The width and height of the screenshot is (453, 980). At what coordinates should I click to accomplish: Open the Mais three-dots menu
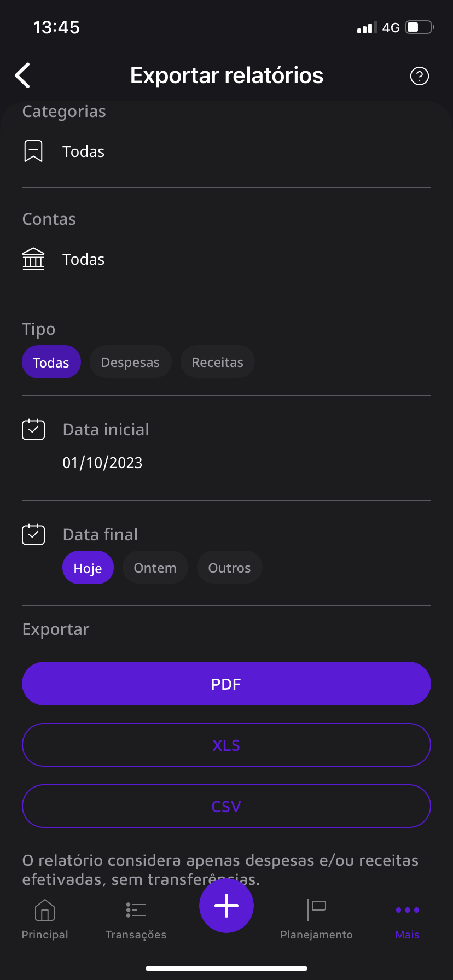(408, 919)
